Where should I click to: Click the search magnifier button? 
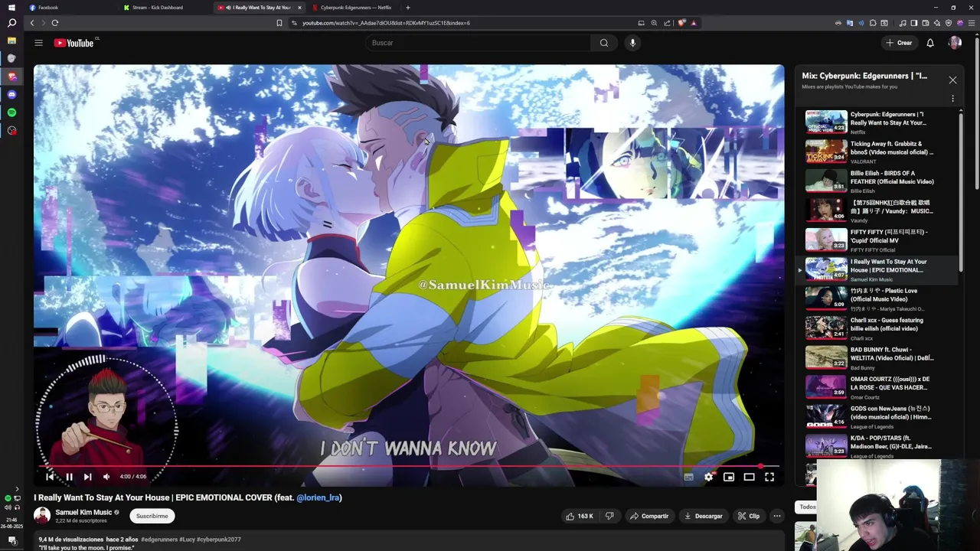tap(604, 43)
